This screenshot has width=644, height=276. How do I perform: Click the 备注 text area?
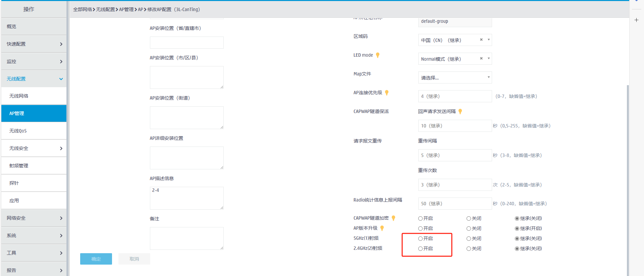click(x=187, y=238)
